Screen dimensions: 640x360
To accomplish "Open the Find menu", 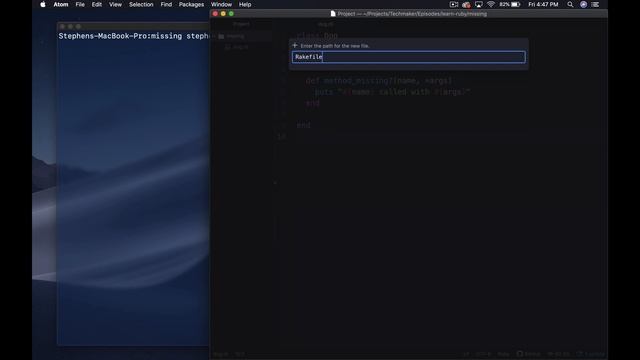I will click(166, 4).
